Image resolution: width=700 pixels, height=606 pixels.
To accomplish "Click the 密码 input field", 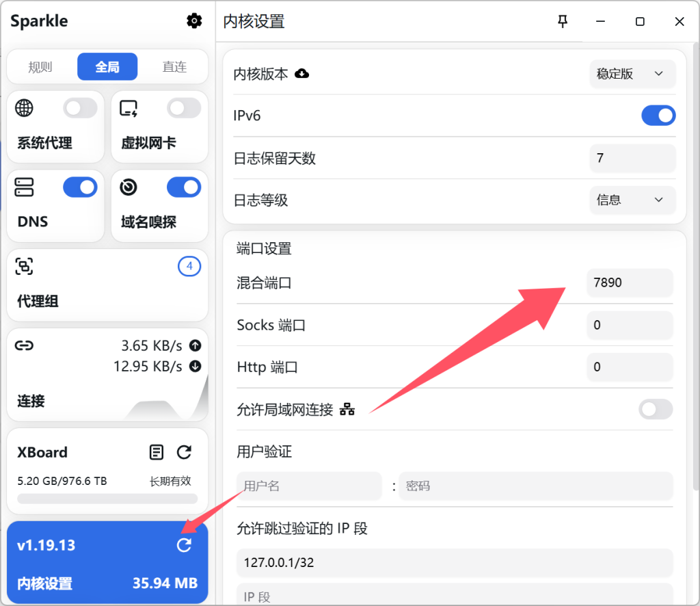I will (536, 486).
